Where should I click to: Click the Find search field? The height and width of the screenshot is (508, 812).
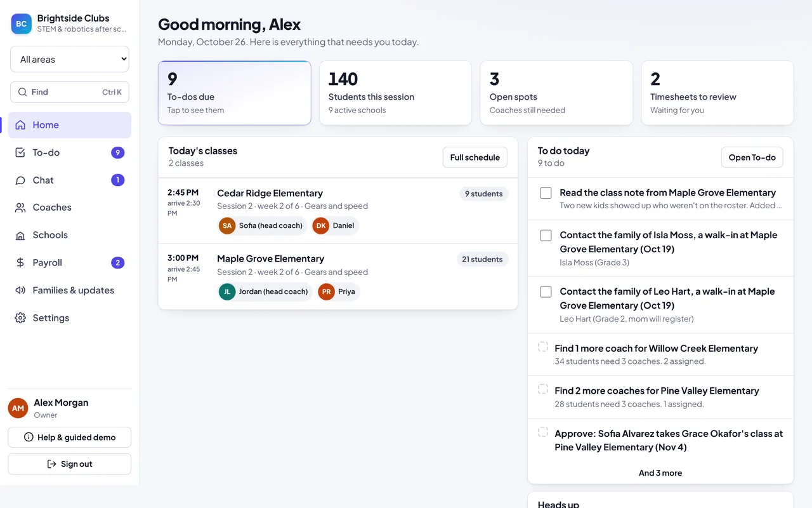pos(70,92)
